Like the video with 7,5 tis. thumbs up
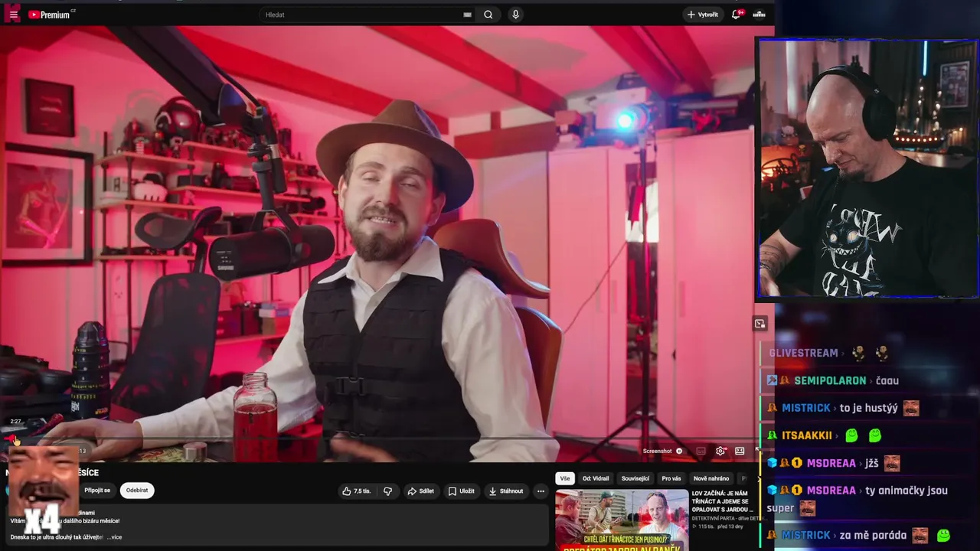The height and width of the screenshot is (551, 980). pos(357,491)
